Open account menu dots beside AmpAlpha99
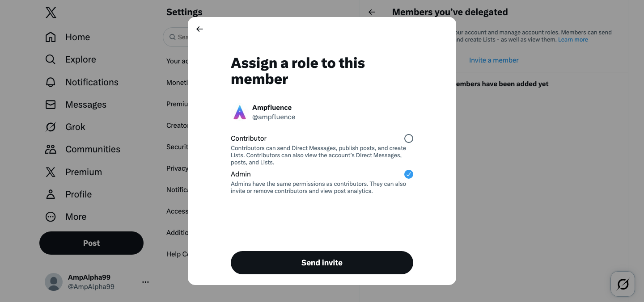The width and height of the screenshot is (644, 302). pyautogui.click(x=145, y=282)
